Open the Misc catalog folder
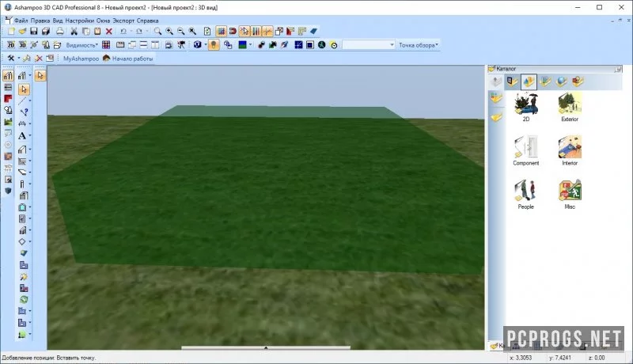This screenshot has height=364, width=633. pyautogui.click(x=570, y=194)
